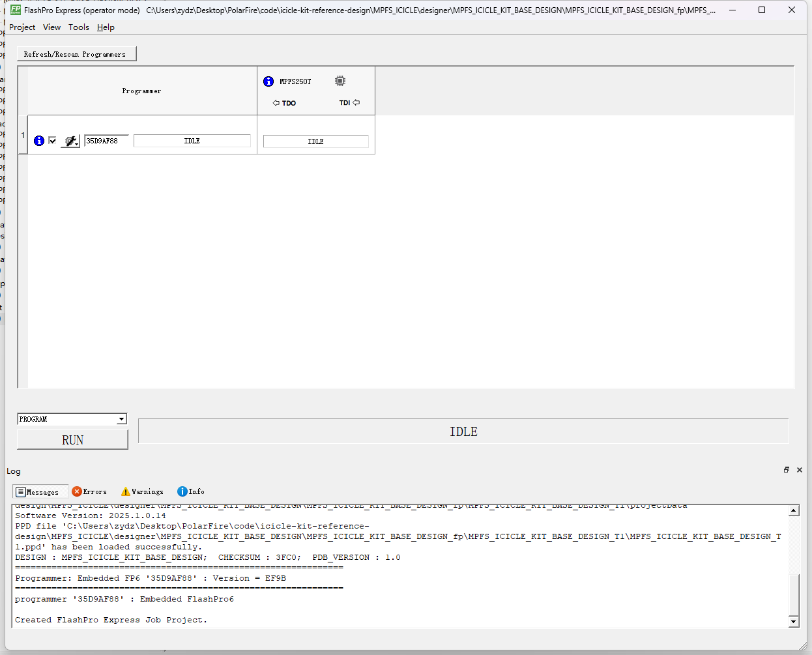The height and width of the screenshot is (655, 812).
Task: Click the programmer IDLE status bar
Action: 192,141
